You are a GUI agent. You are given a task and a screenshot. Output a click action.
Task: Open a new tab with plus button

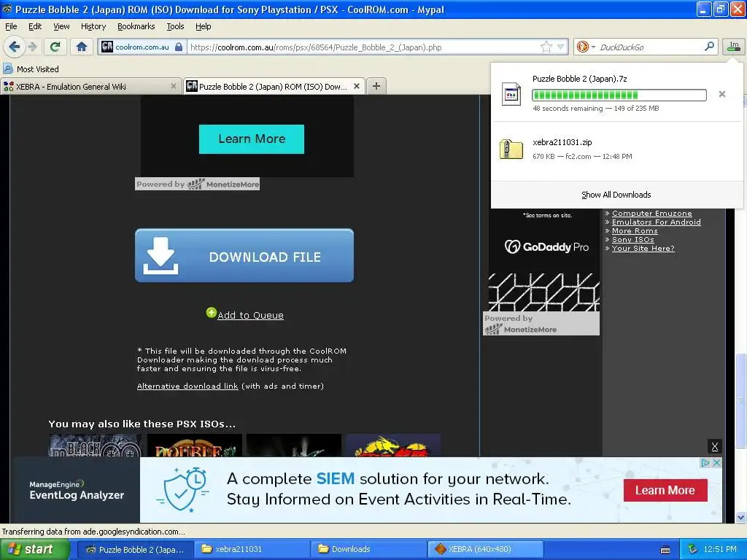[376, 86]
